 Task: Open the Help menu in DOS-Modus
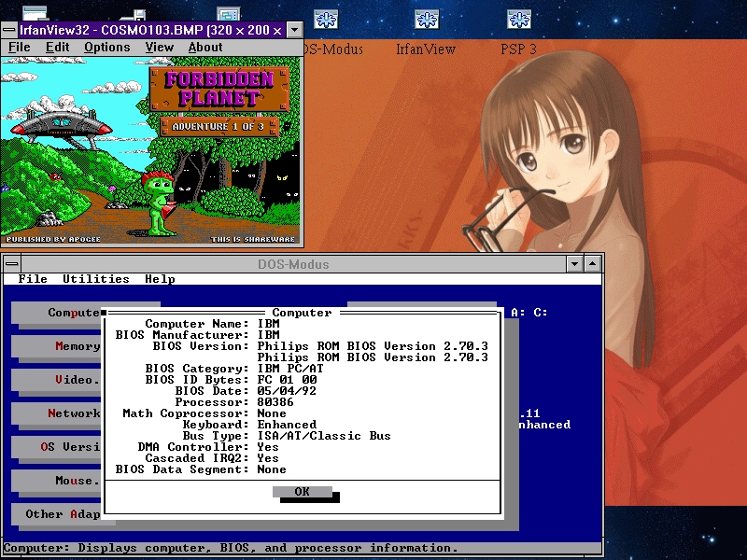160,279
